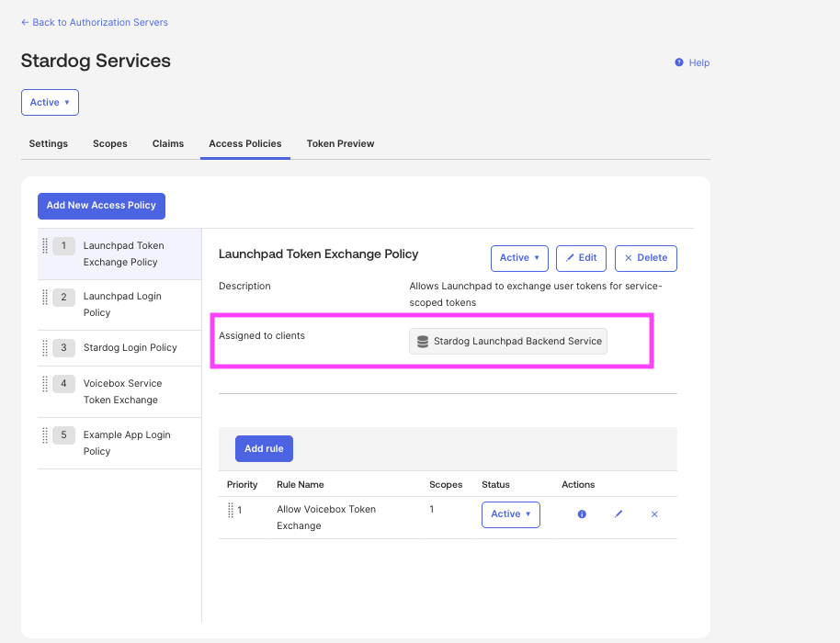Click the Status column header

coord(495,484)
